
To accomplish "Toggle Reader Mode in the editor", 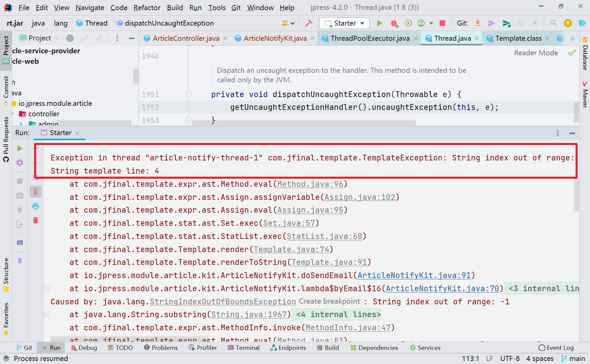I will click(x=536, y=53).
